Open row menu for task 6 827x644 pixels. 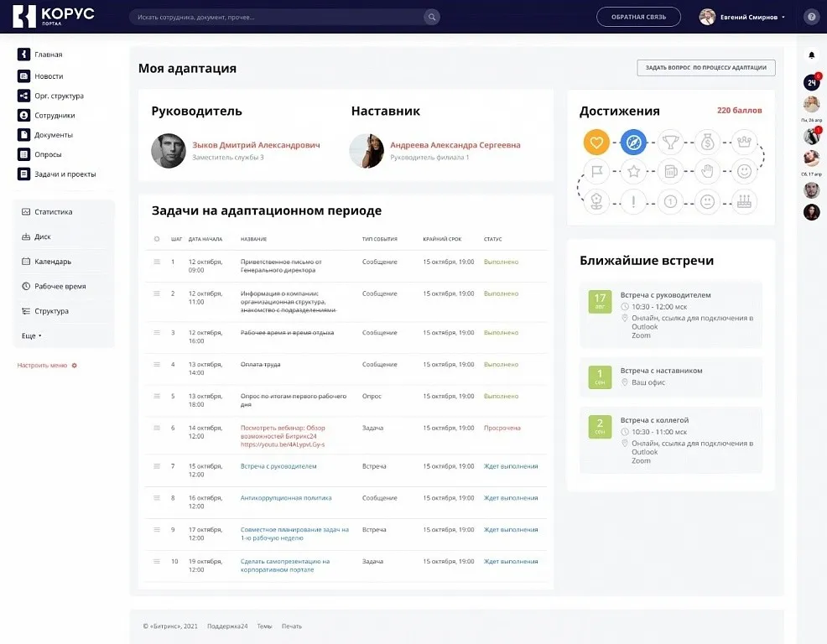[157, 428]
